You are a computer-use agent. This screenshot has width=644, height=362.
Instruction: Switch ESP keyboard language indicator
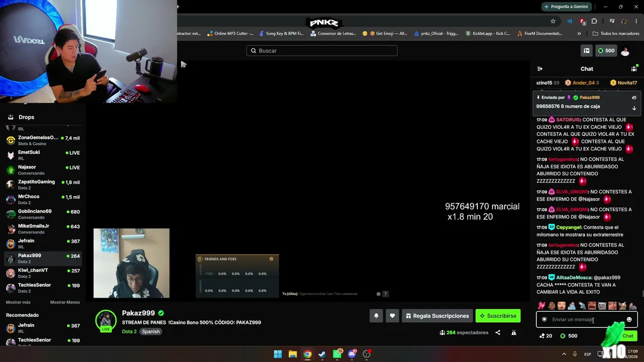pyautogui.click(x=588, y=354)
